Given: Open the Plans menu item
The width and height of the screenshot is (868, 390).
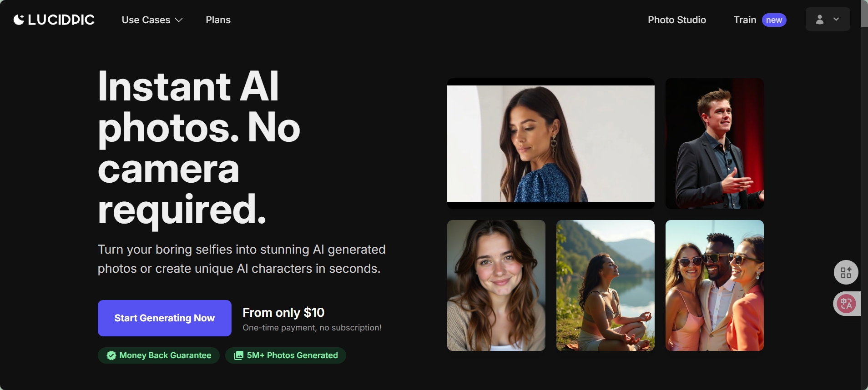Looking at the screenshot, I should click(218, 20).
